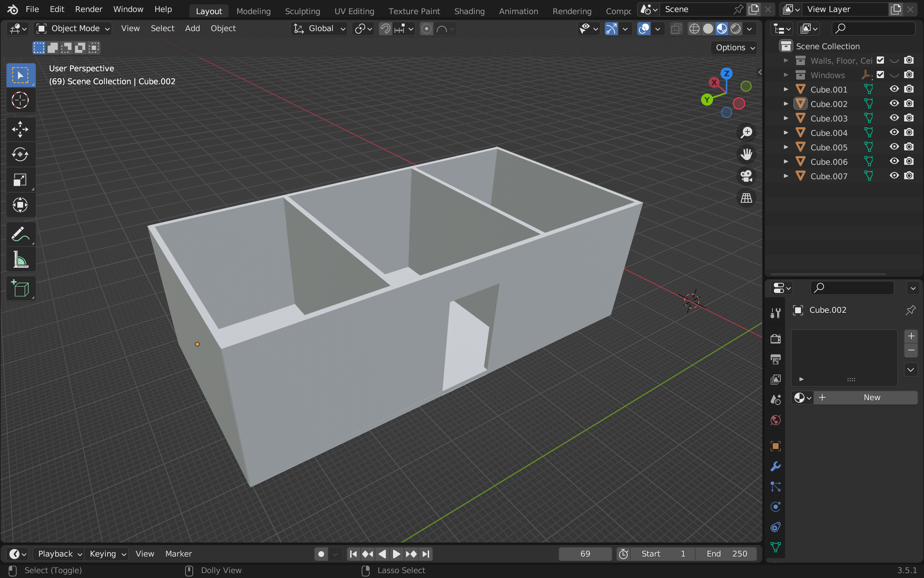
Task: Hide Cube.003 with its eye icon
Action: pyautogui.click(x=894, y=118)
